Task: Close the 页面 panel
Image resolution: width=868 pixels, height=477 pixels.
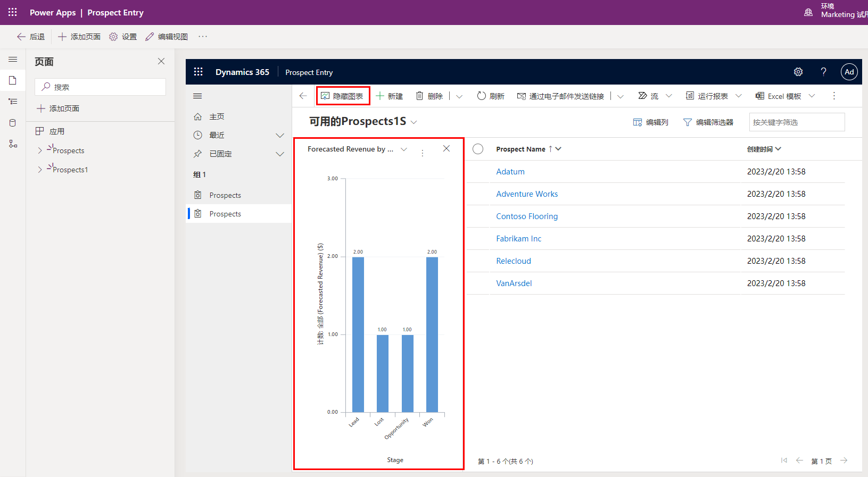Action: click(x=161, y=61)
